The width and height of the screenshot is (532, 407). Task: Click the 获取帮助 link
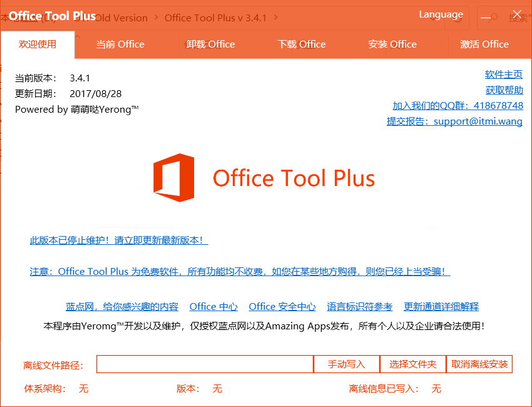[504, 90]
